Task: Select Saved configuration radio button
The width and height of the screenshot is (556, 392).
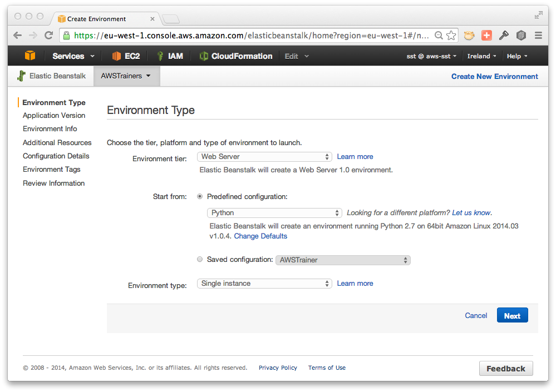Action: (x=200, y=259)
